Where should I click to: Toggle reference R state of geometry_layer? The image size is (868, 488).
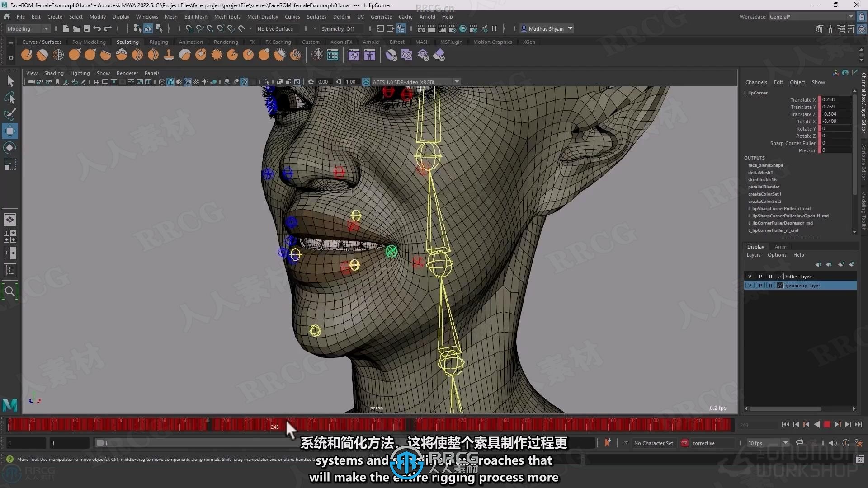tap(770, 286)
